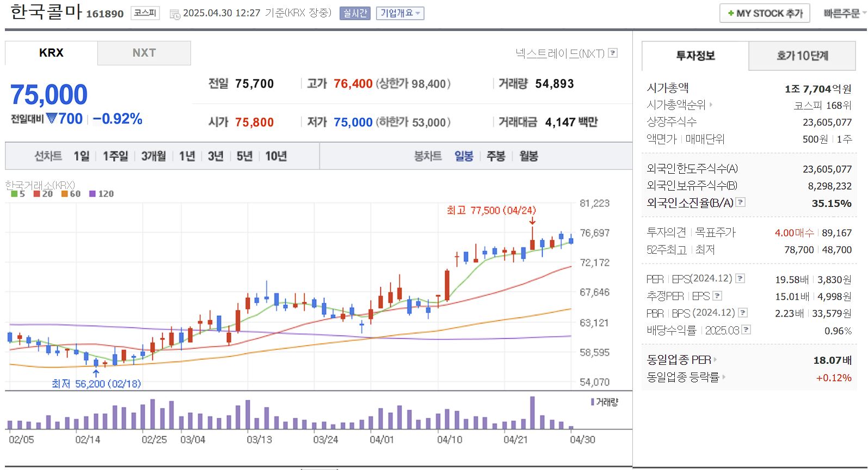
Task: Select the 1년 line chart period
Action: pos(187,156)
